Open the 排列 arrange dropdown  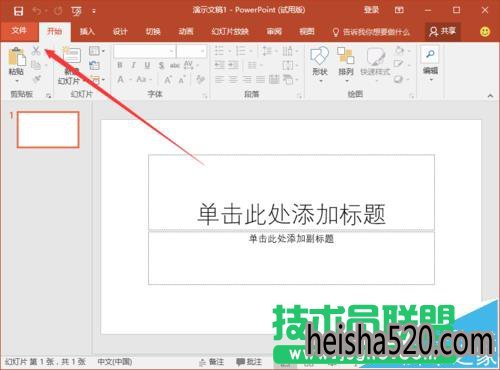(x=346, y=64)
